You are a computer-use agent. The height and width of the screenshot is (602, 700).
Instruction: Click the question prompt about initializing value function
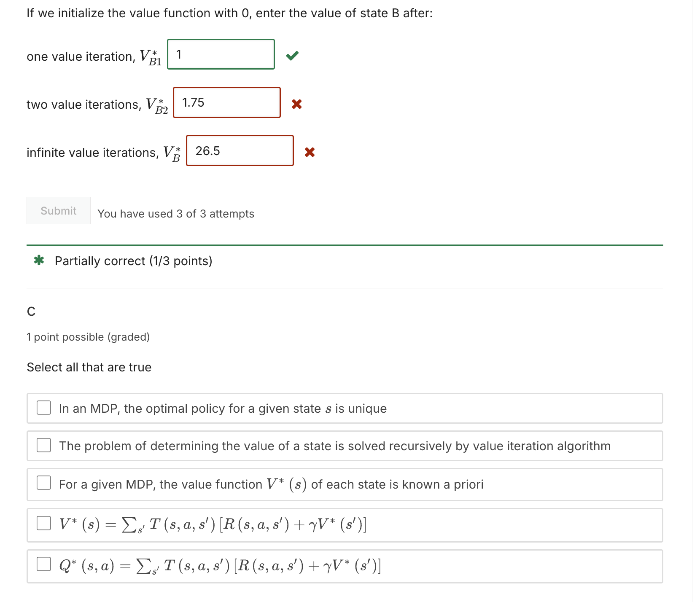pyautogui.click(x=229, y=13)
